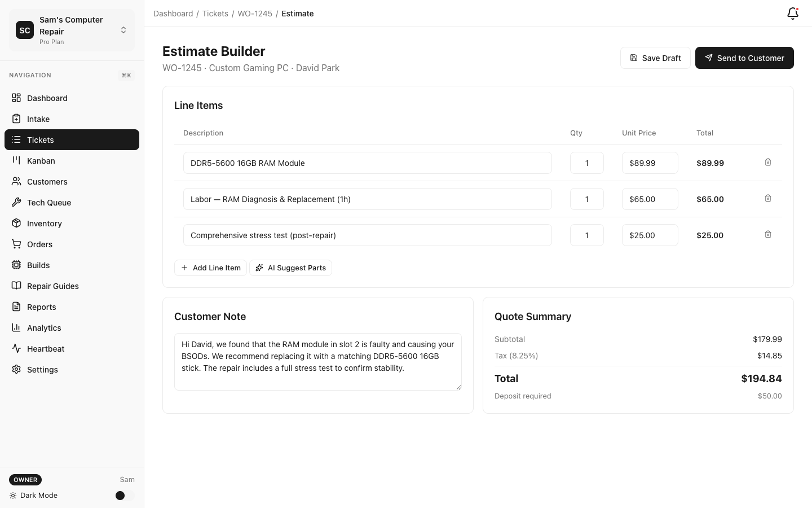Open notifications via the bell icon

(x=792, y=13)
